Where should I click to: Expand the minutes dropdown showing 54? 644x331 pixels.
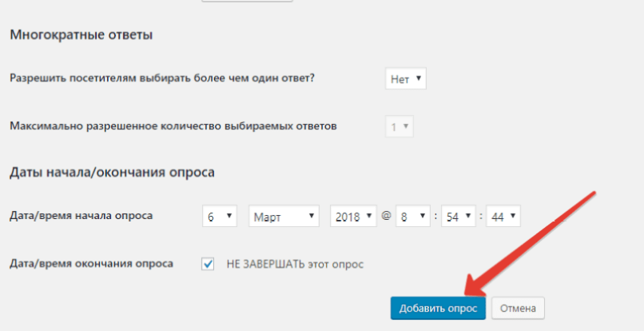(459, 216)
